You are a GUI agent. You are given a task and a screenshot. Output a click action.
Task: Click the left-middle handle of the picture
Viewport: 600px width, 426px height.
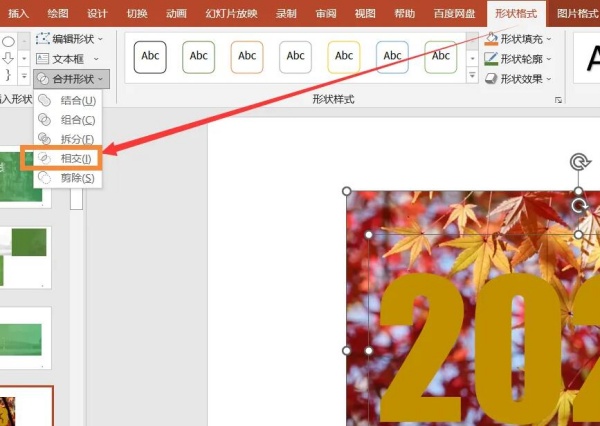click(x=346, y=350)
